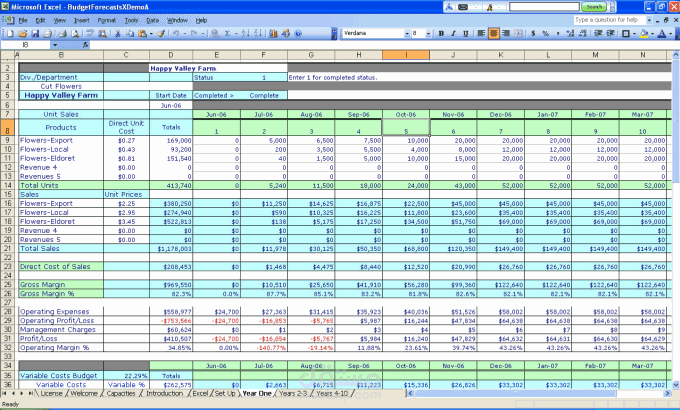Viewport: 680px width, 410px height.
Task: Save the workbook using the floppy disk icon
Action: coord(35,33)
